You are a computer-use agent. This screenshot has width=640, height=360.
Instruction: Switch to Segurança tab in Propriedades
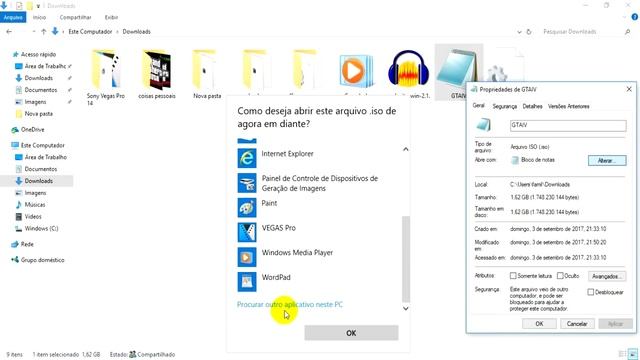click(x=504, y=106)
